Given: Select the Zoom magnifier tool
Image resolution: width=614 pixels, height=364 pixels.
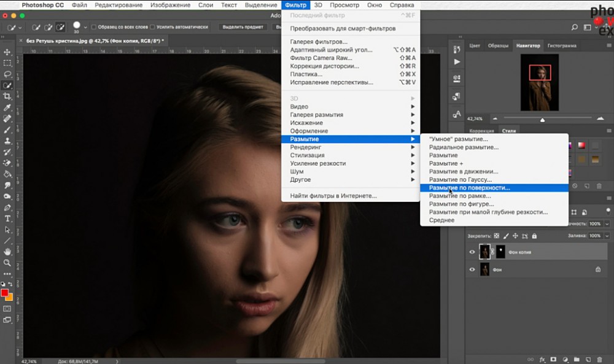Looking at the screenshot, I should coord(7,263).
